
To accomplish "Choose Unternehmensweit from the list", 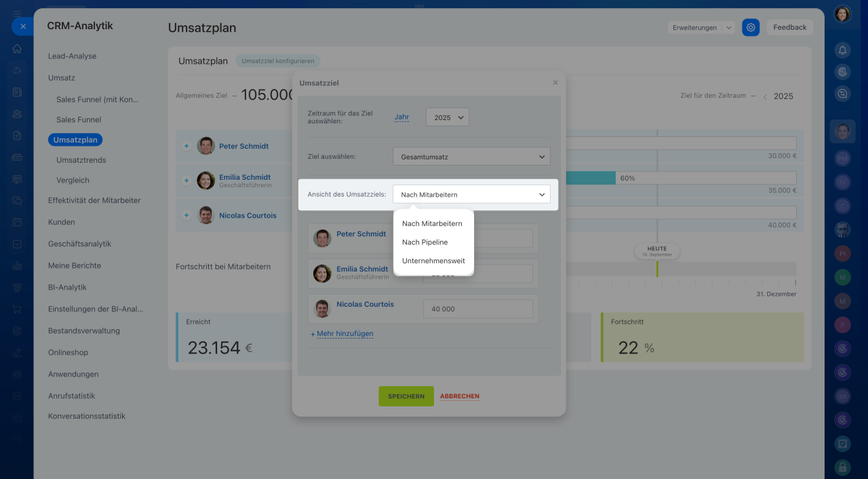I will 433,261.
